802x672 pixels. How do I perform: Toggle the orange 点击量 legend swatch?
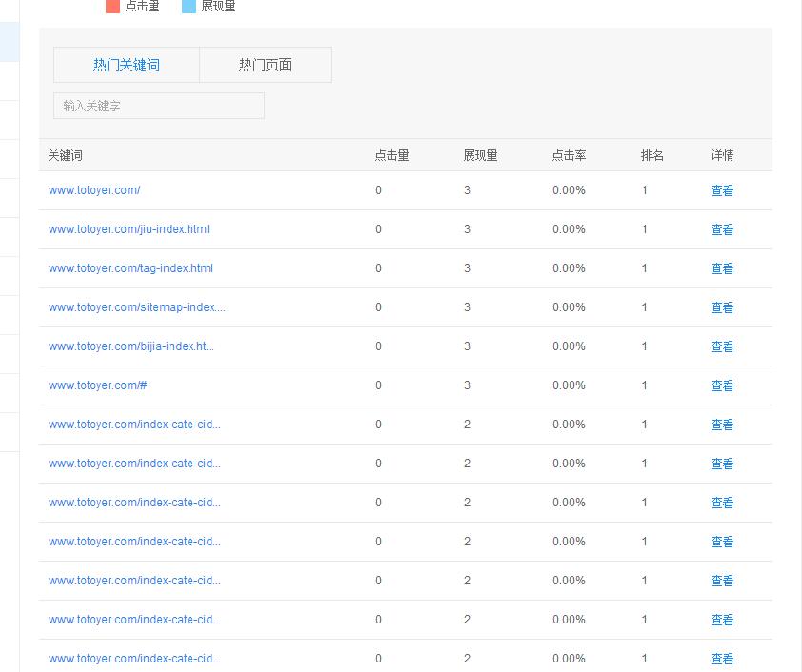click(112, 7)
